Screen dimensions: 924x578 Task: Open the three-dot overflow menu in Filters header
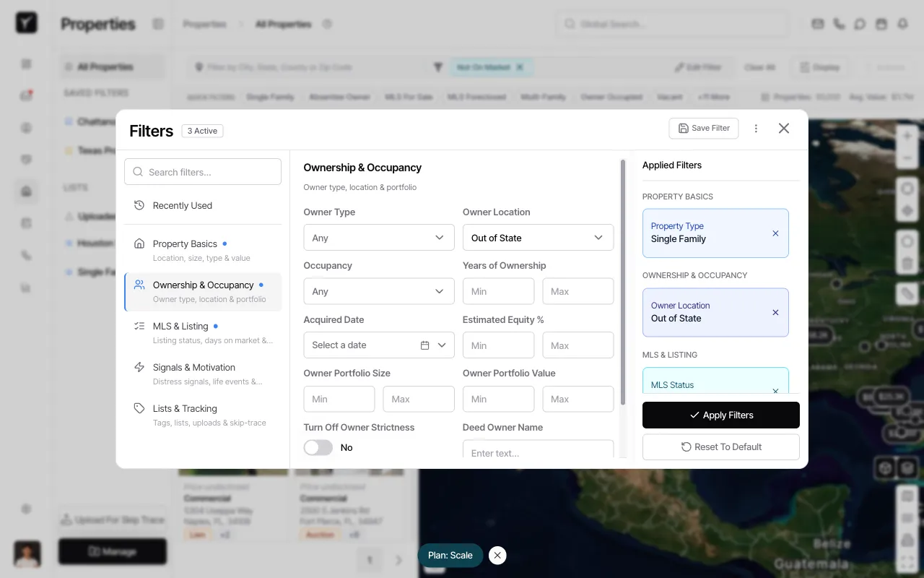tap(756, 128)
